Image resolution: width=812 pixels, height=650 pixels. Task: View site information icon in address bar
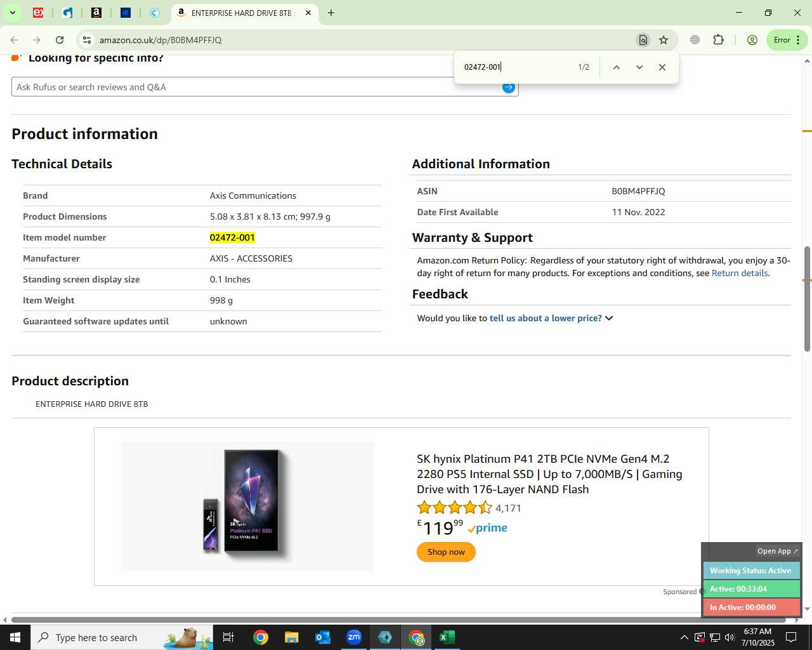click(x=87, y=40)
